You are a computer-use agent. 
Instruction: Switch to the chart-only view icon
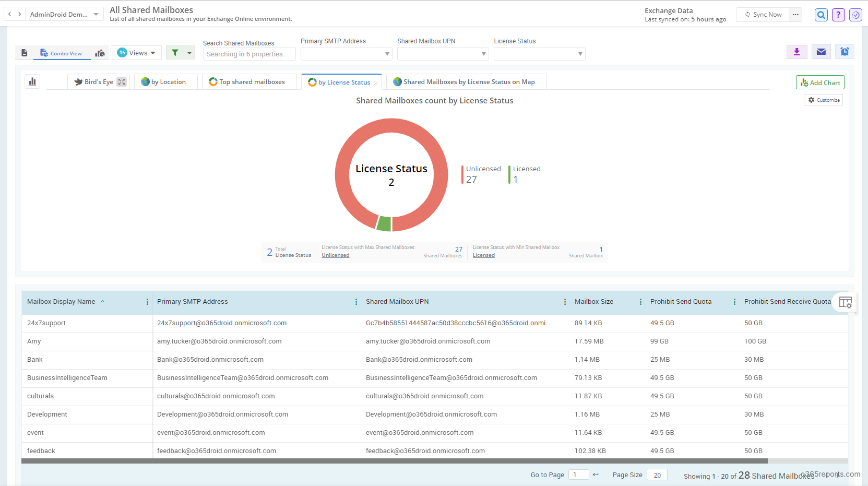(x=100, y=53)
